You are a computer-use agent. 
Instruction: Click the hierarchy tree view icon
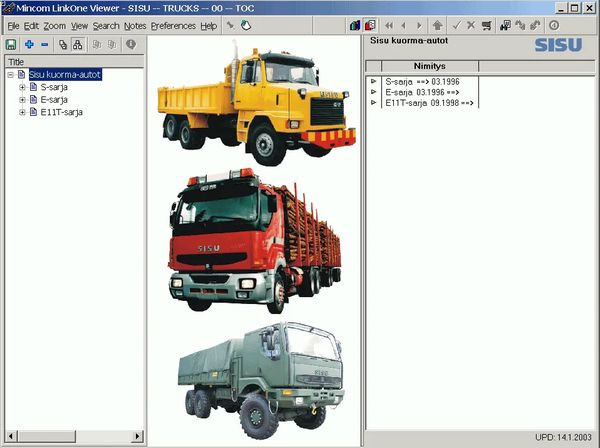[77, 45]
